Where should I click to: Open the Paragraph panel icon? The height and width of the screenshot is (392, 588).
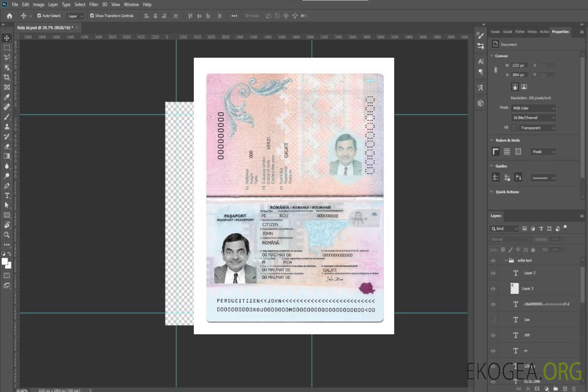point(481,72)
